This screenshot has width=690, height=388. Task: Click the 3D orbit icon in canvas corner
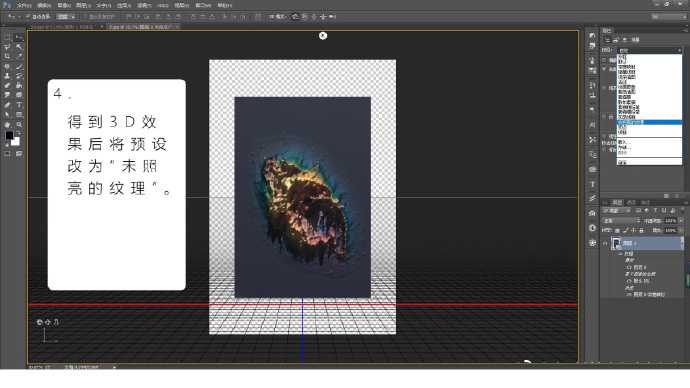(40, 322)
